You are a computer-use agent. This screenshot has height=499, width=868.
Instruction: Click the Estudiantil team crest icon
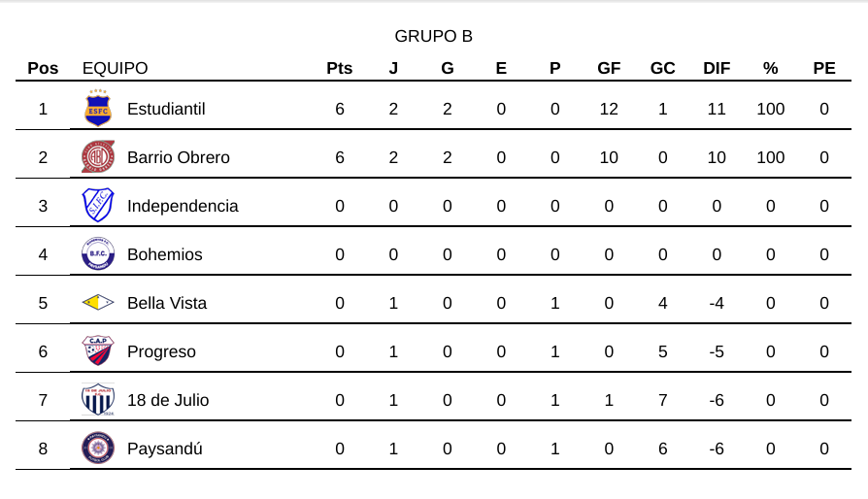[98, 108]
